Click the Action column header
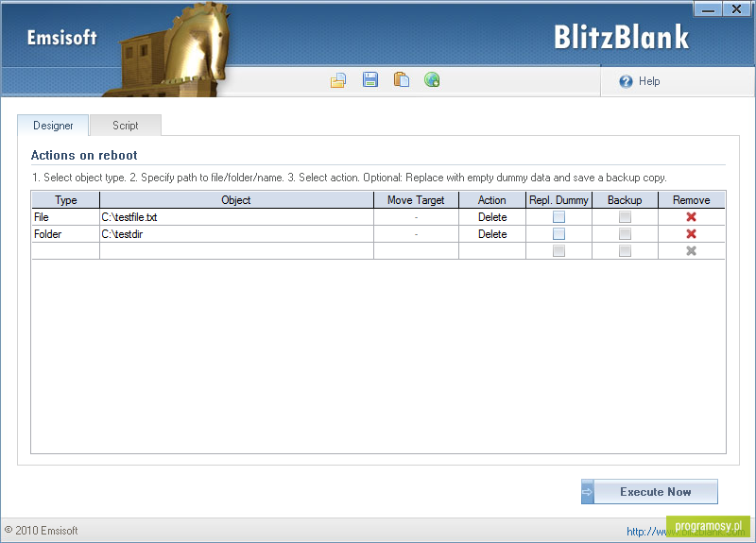This screenshot has height=543, width=756. pos(492,200)
